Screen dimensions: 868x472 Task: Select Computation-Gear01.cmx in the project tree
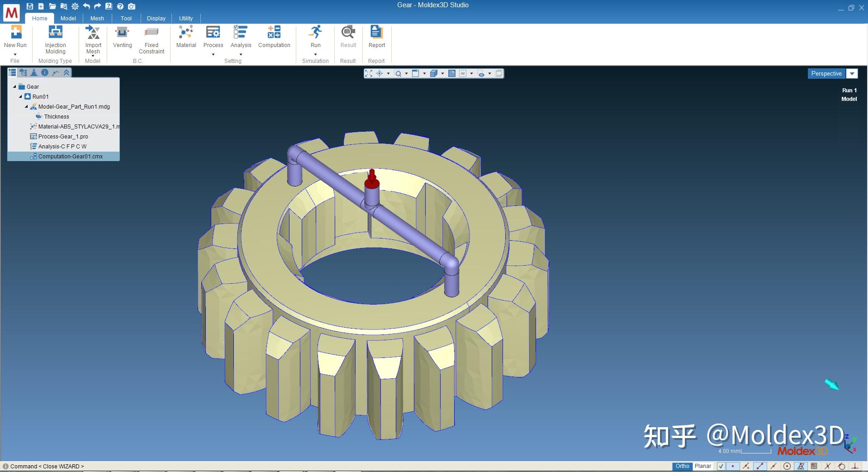click(69, 156)
